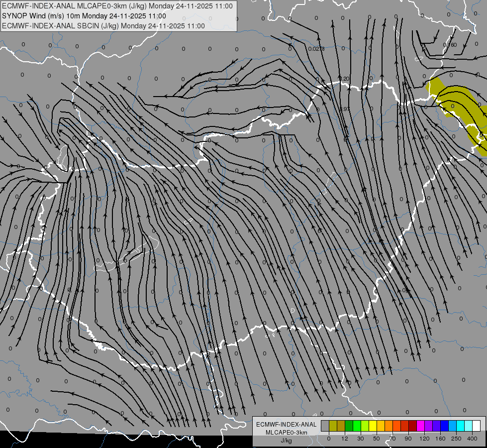The height and width of the screenshot is (448, 487).
Task: Click the legend value label 120
Action: point(424,439)
